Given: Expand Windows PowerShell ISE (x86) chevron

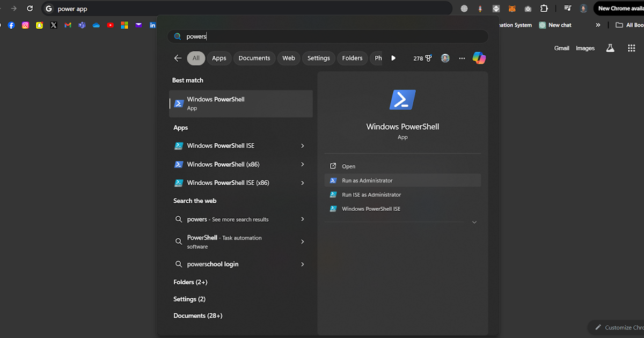Looking at the screenshot, I should coord(303,183).
